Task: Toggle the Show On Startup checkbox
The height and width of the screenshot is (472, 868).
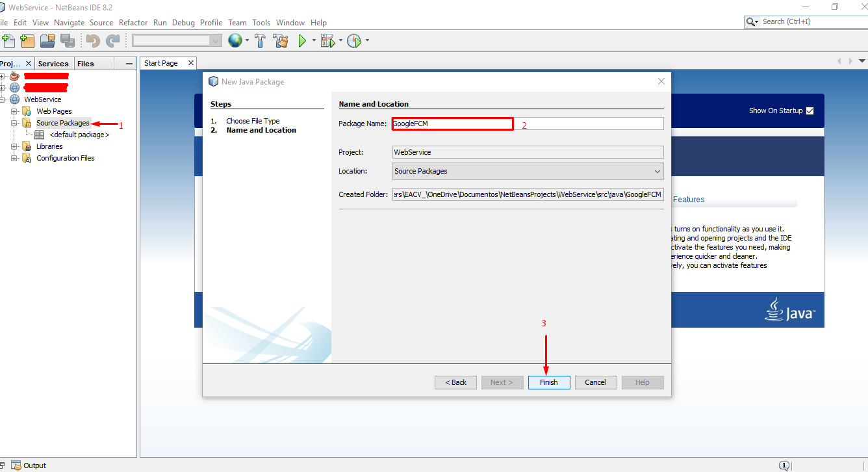Action: tap(810, 111)
